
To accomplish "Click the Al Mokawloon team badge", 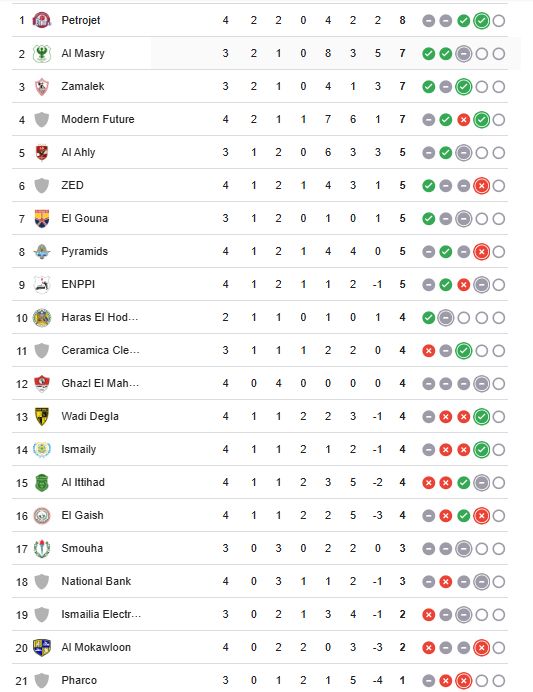I will [x=42, y=647].
